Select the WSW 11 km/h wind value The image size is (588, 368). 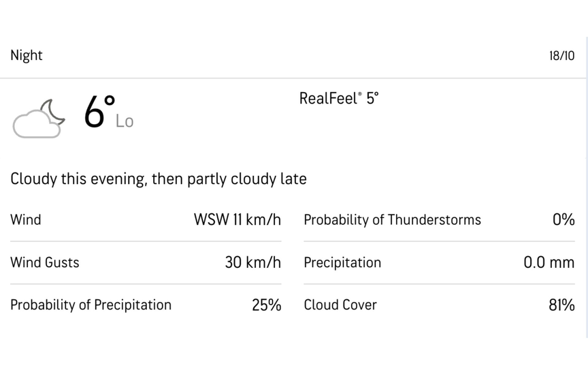pos(237,219)
